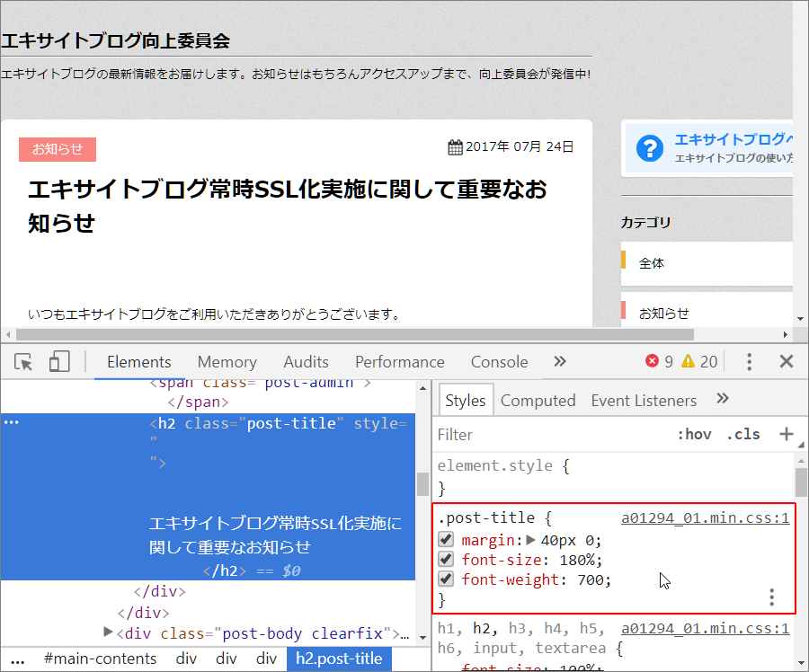Toggle the device toolbar icon
This screenshot has width=809, height=672.
coord(59,361)
